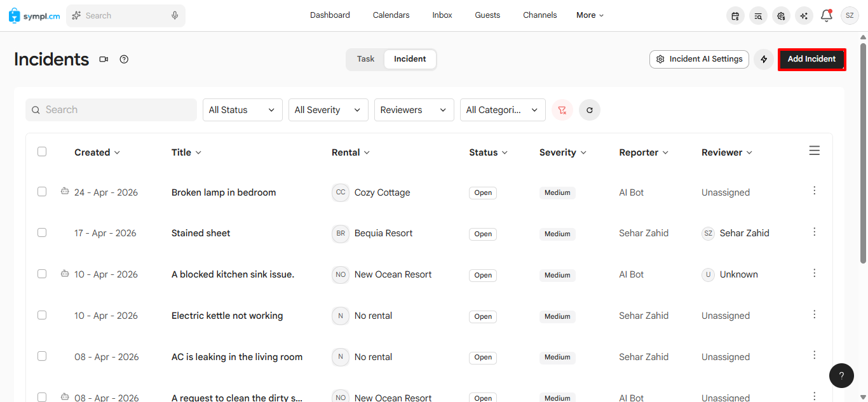Select the Incident tab
The height and width of the screenshot is (402, 868).
click(410, 59)
